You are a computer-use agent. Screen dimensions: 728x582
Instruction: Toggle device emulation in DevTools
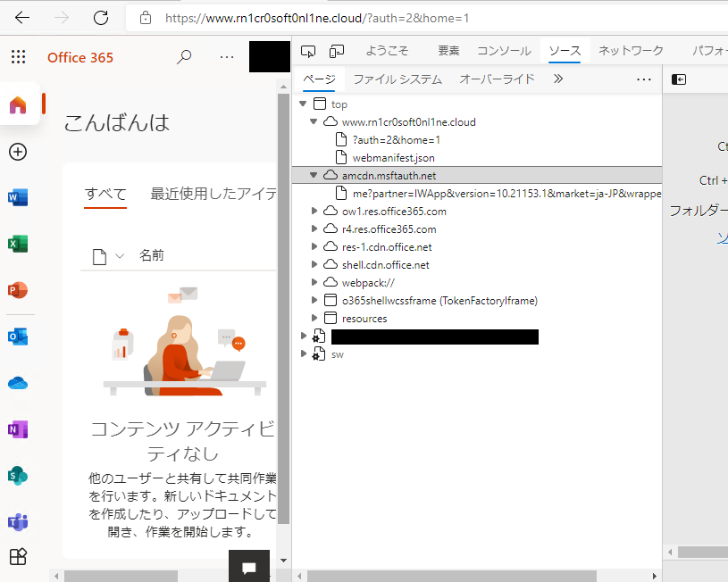[x=337, y=51]
